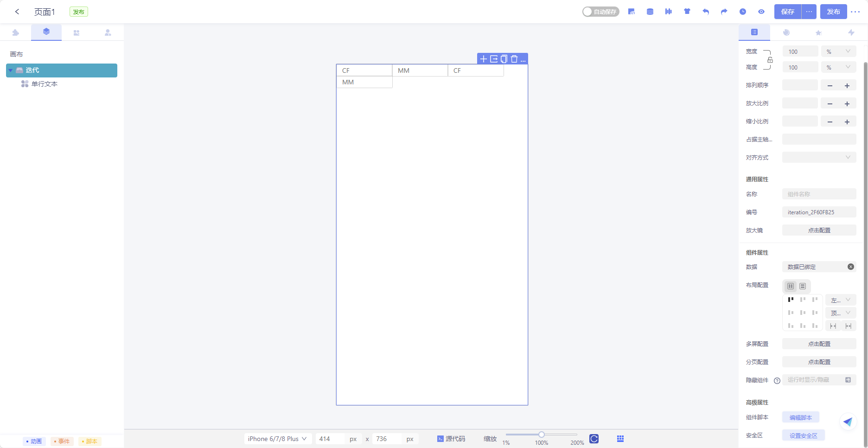The width and height of the screenshot is (868, 448).
Task: Click the 隐藏组件 help question icon
Action: coord(777,380)
